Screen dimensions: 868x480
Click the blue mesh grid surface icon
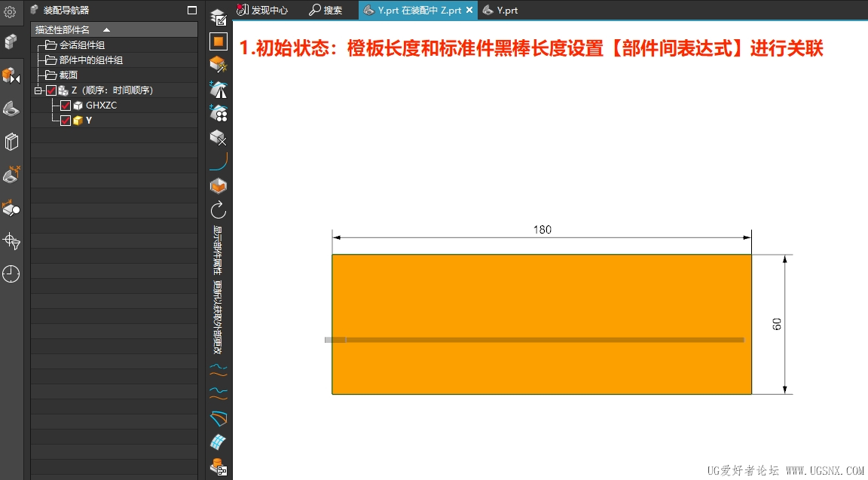tap(219, 442)
